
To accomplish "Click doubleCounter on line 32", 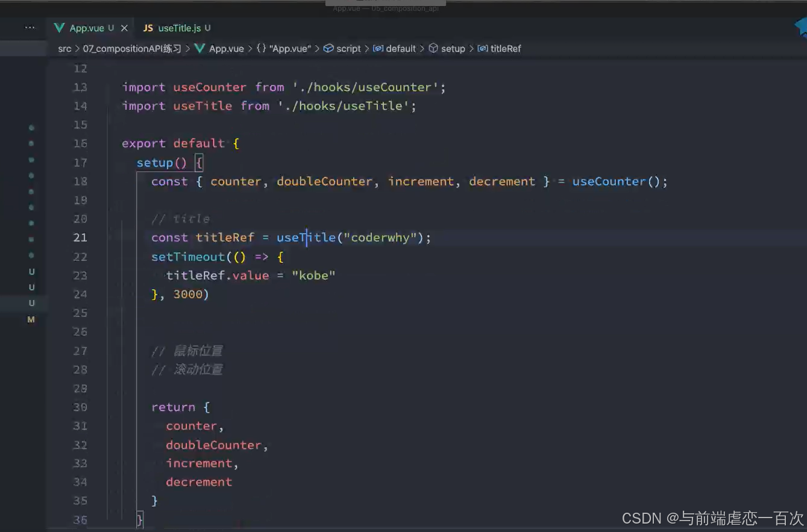I will coord(214,445).
